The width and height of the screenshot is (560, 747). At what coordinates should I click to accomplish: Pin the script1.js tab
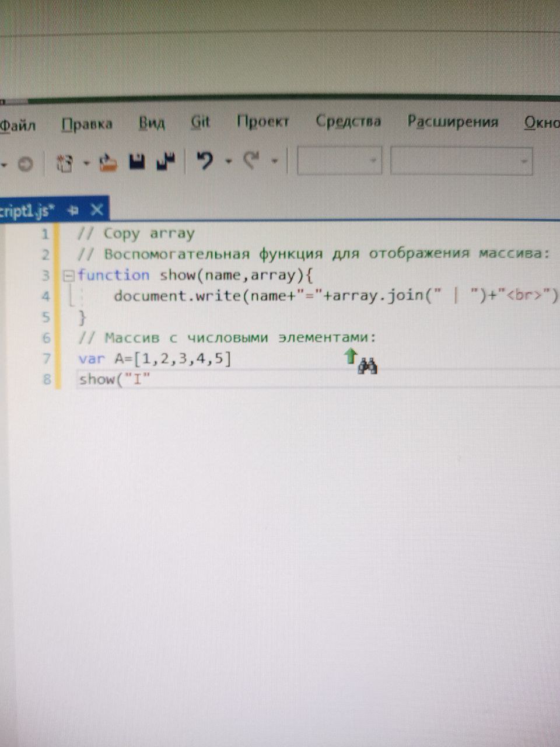coord(72,210)
